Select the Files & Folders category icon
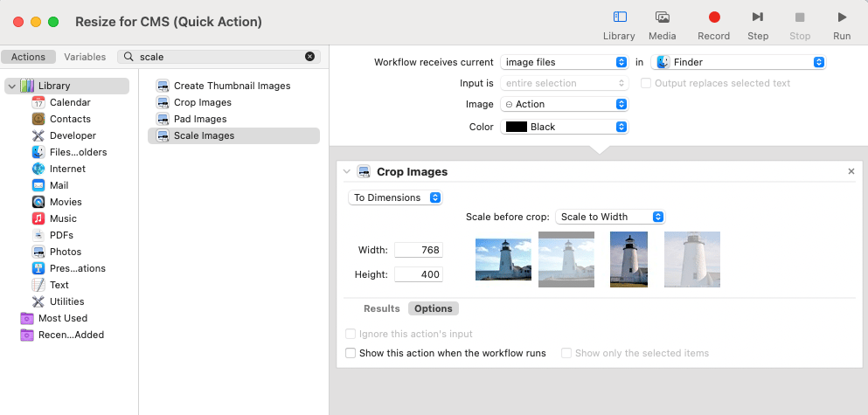 38,152
